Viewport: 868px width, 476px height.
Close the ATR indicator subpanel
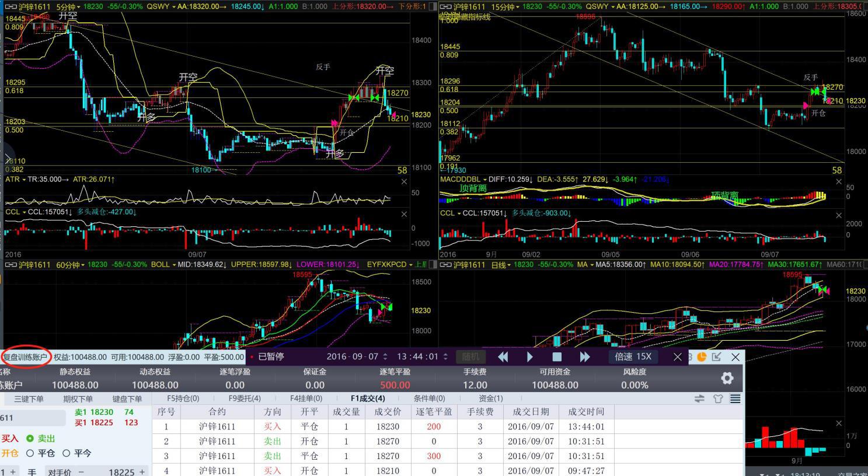click(x=404, y=182)
